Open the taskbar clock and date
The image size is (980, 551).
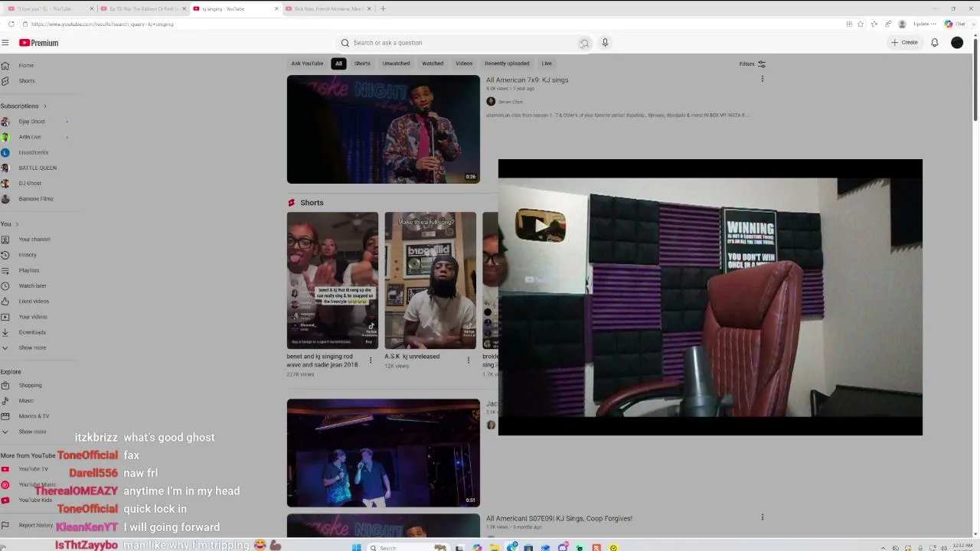(962, 547)
